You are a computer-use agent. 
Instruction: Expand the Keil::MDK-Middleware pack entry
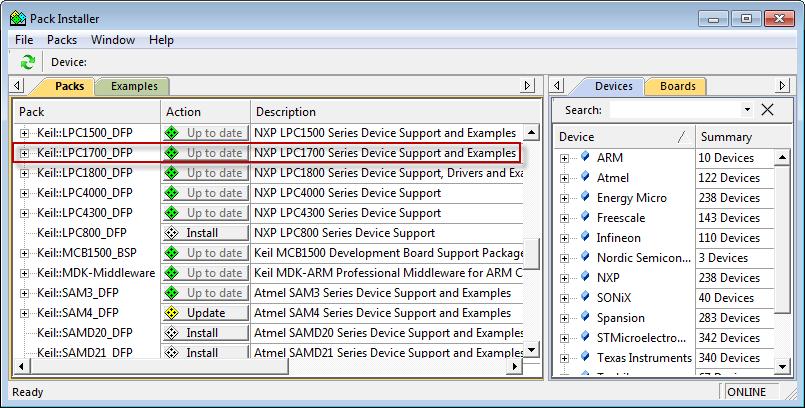click(25, 273)
